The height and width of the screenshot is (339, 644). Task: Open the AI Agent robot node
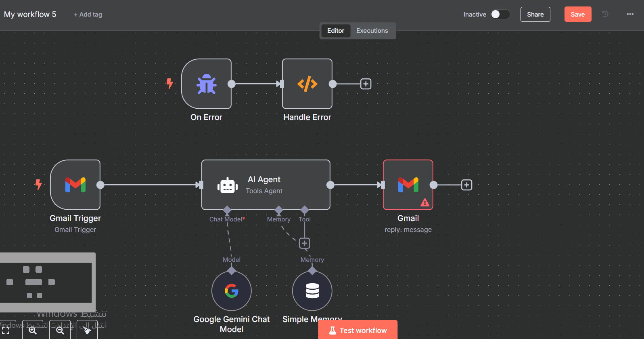(x=266, y=185)
